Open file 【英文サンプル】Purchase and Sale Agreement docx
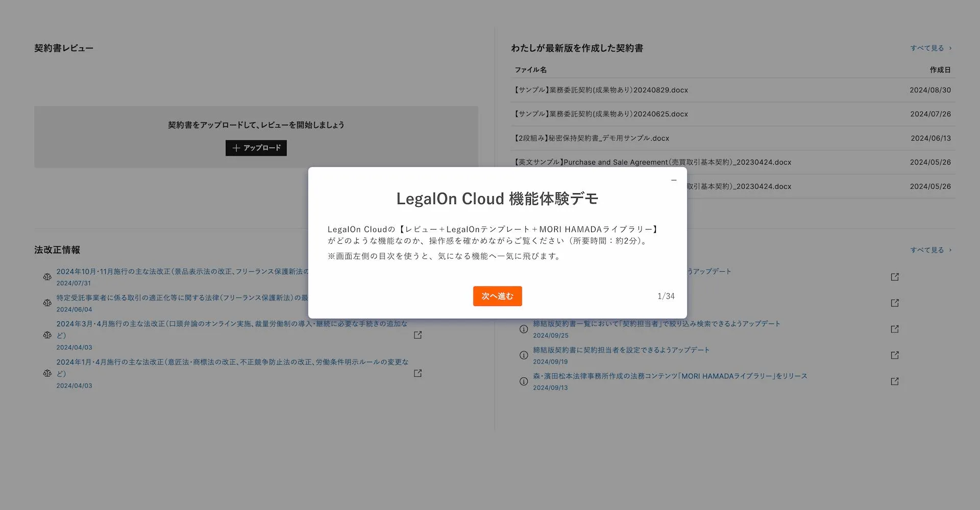Viewport: 980px width, 510px height. click(653, 162)
